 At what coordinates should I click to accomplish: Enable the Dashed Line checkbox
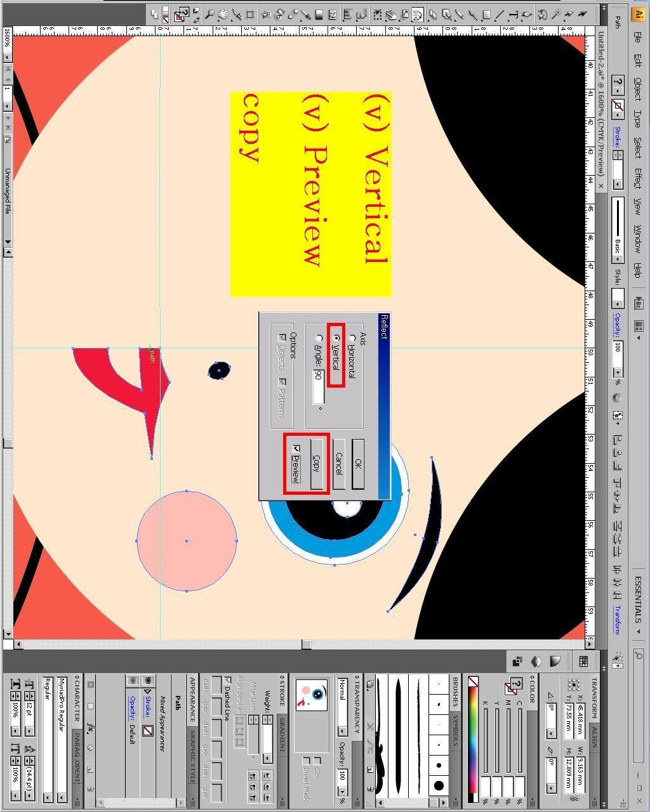click(228, 680)
